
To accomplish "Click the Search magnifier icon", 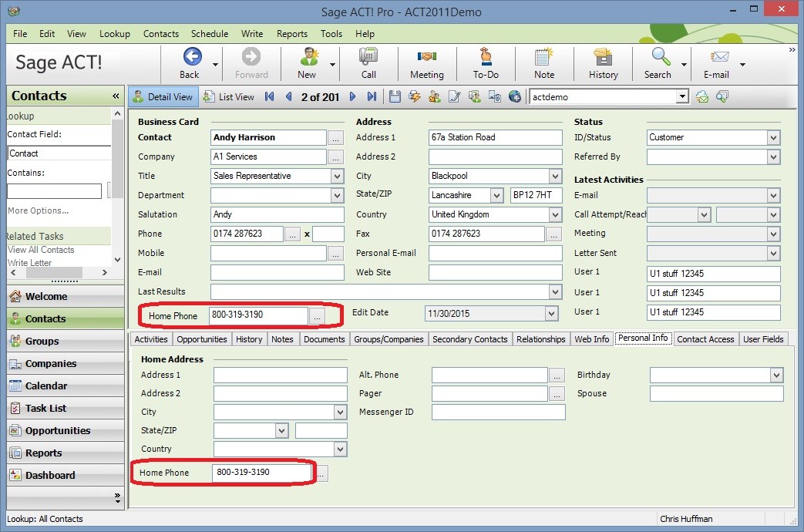I will click(x=661, y=56).
